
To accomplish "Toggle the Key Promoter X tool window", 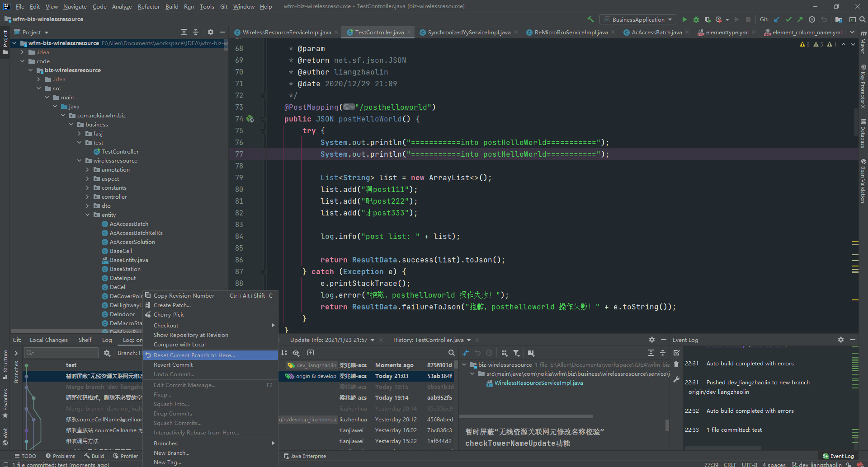I will tap(863, 86).
